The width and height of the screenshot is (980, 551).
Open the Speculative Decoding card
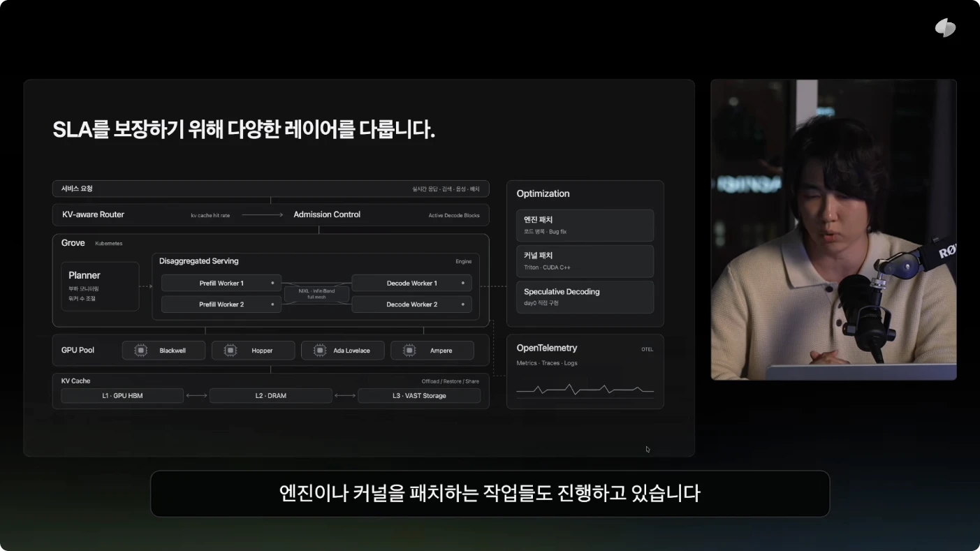pyautogui.click(x=585, y=297)
